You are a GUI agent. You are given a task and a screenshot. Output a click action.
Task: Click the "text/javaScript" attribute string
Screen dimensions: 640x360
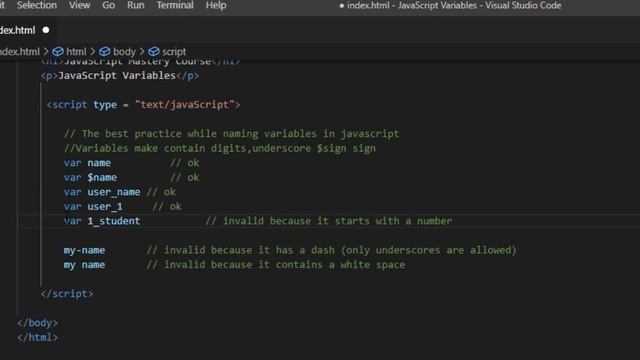185,105
